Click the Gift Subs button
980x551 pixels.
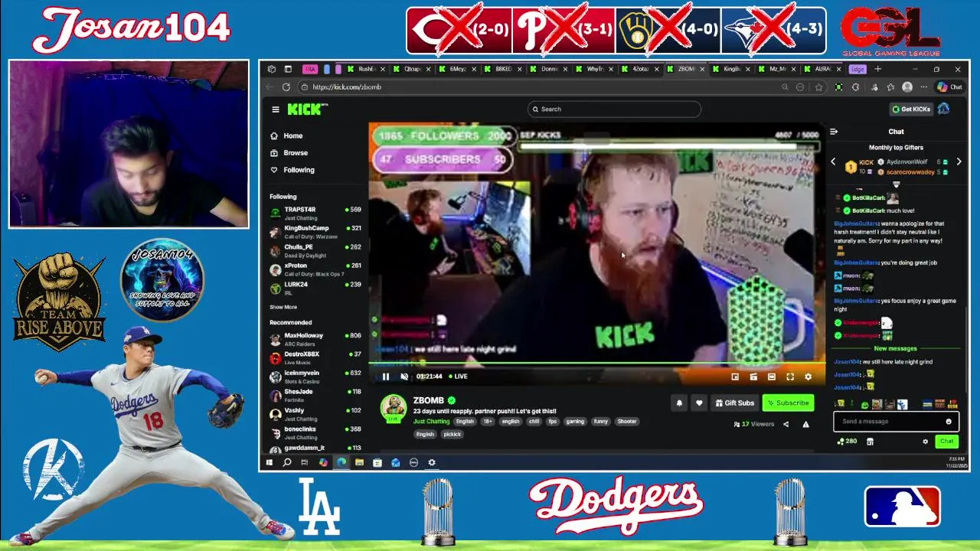735,403
